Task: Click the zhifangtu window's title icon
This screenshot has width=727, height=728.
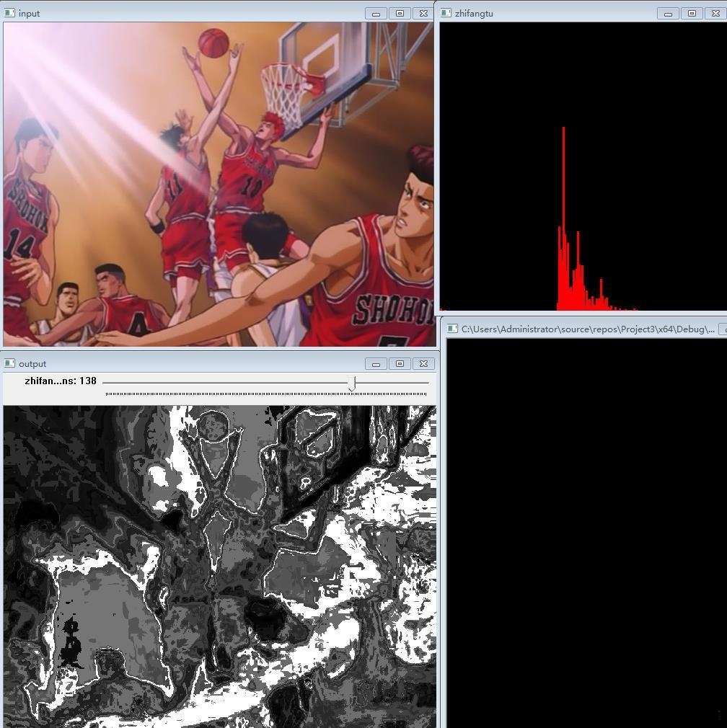Action: click(x=446, y=13)
